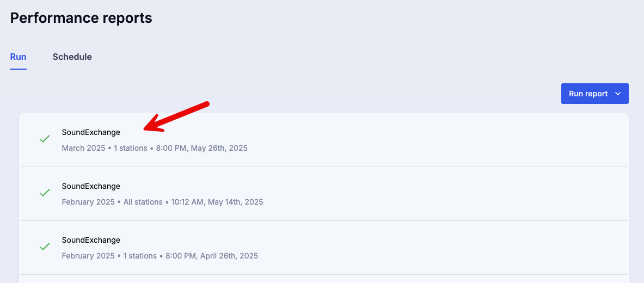Click "1 stations" in April 26th report
Screen dimensions: 644x283
[x=140, y=256]
